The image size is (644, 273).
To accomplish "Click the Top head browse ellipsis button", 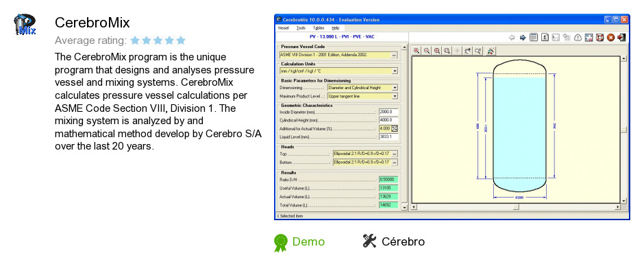I will (x=395, y=154).
